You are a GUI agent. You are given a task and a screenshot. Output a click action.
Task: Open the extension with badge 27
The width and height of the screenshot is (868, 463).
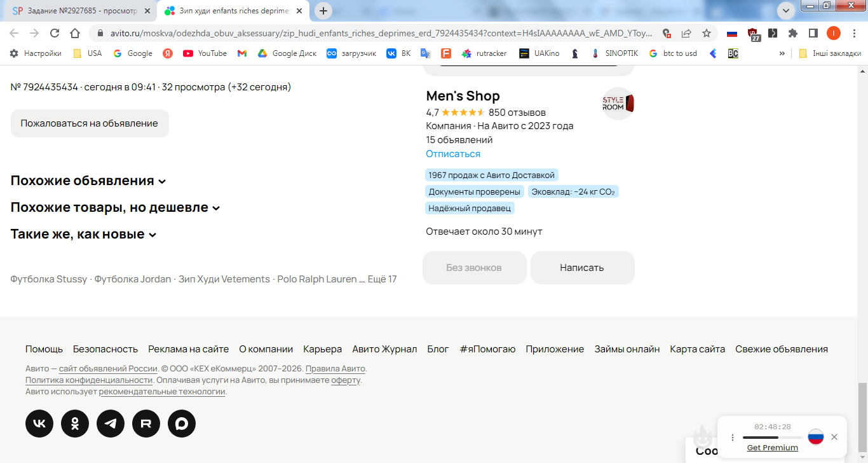point(754,34)
